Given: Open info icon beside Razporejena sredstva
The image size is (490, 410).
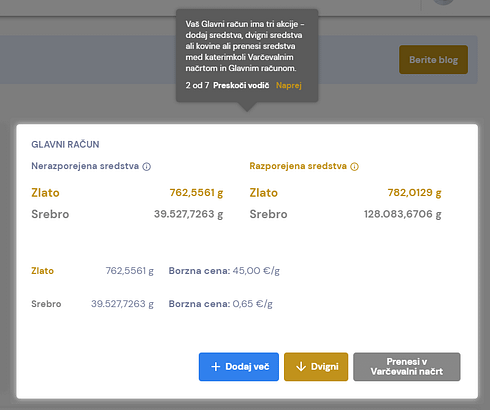Looking at the screenshot, I should [x=354, y=166].
